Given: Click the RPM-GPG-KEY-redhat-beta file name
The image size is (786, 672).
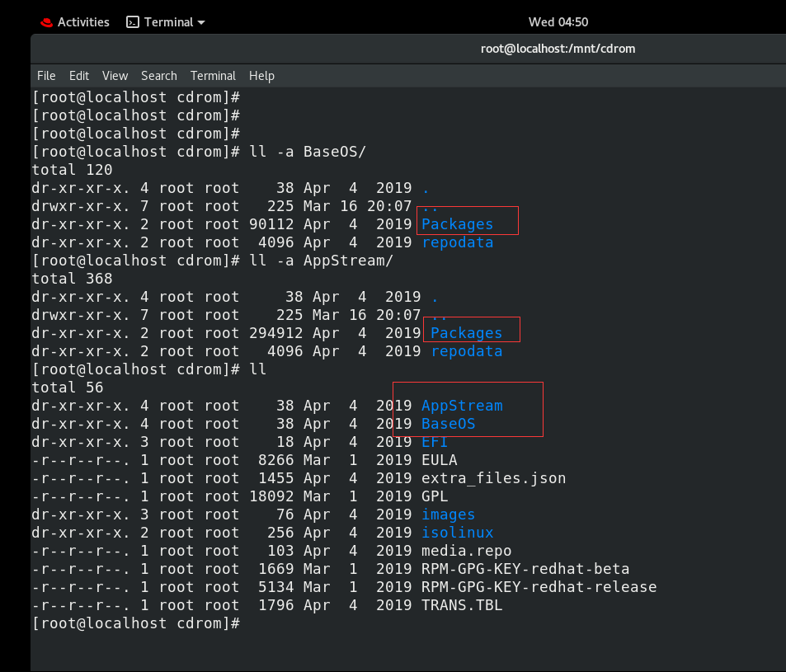Looking at the screenshot, I should [525, 569].
